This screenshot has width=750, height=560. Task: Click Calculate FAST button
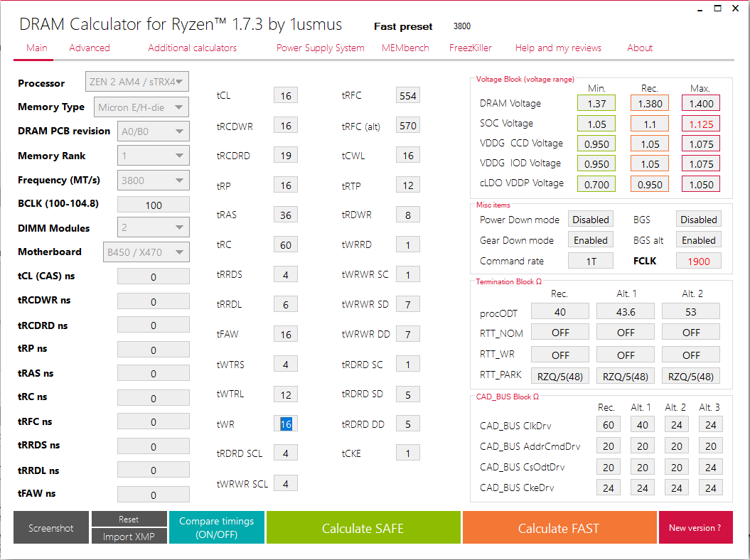coord(559,527)
